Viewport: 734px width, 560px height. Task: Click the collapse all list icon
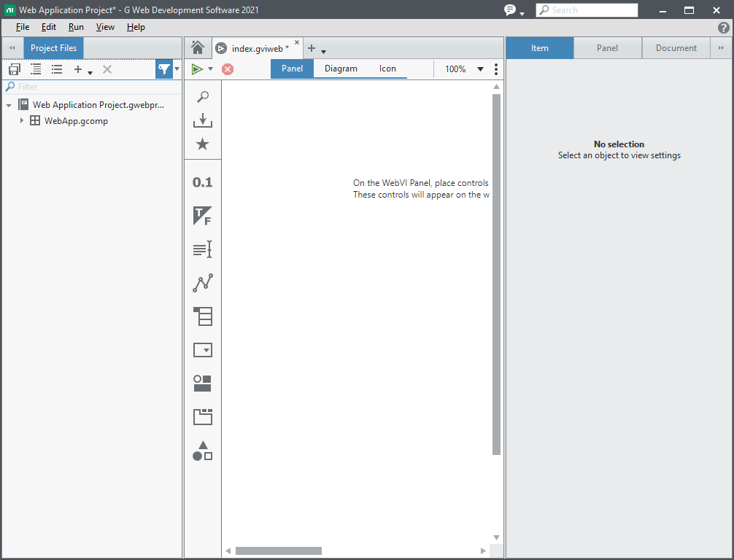pos(57,70)
